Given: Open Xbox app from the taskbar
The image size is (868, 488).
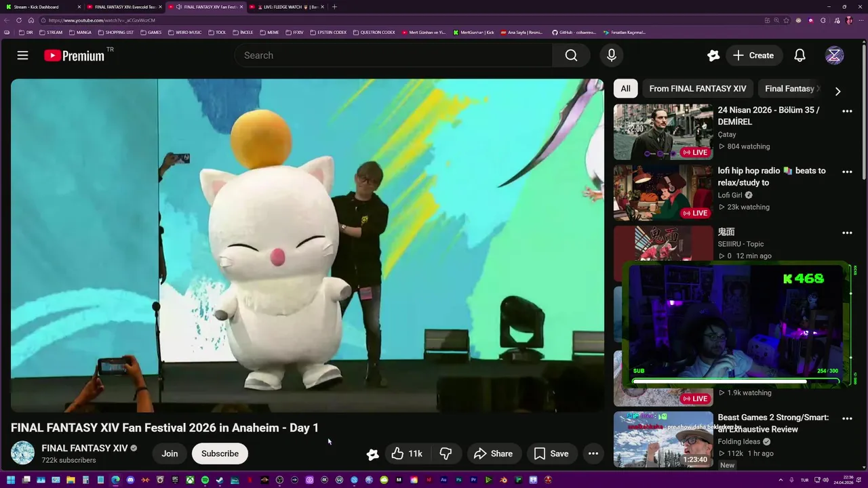Looking at the screenshot, I should coord(190,480).
